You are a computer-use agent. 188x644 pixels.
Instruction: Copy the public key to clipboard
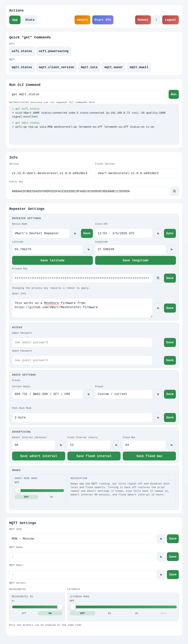[x=174, y=191]
